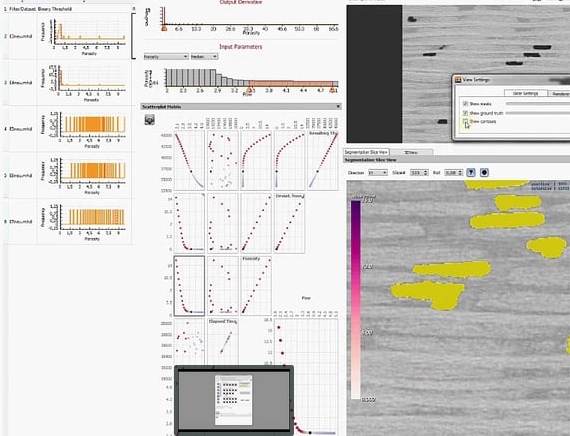570x436 pixels.
Task: Toggle Show ground truth checkbox
Action: click(x=465, y=113)
